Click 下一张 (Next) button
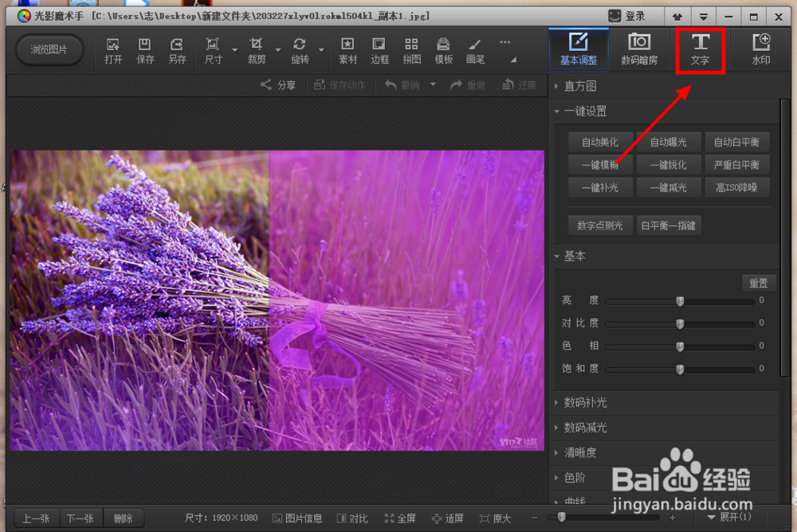 [x=80, y=518]
